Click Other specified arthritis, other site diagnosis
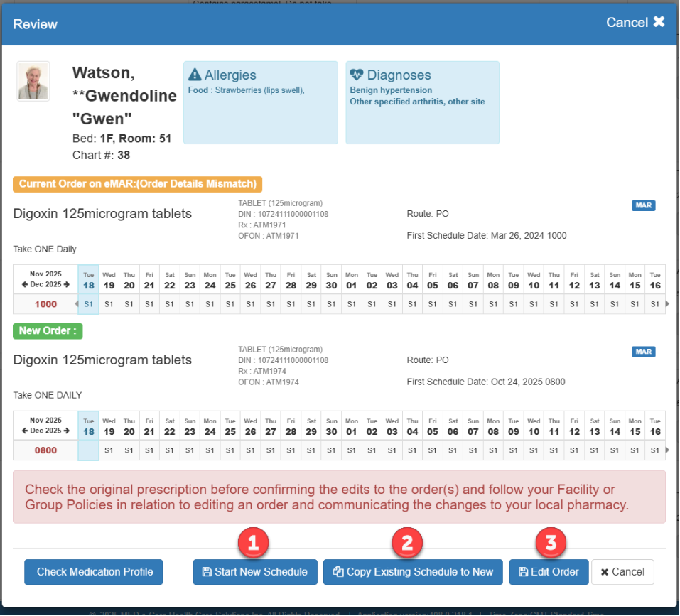This screenshot has width=680, height=616. point(417,102)
